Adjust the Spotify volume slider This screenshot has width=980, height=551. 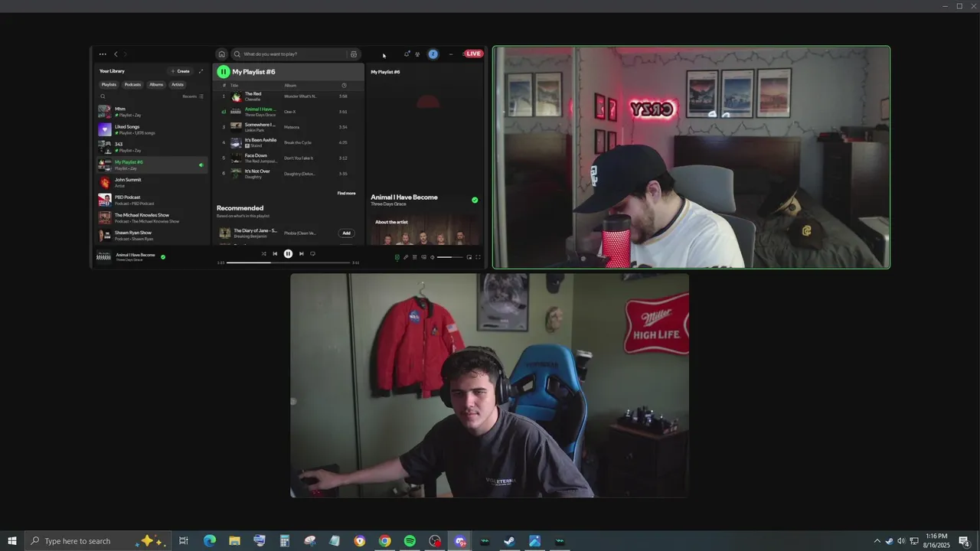[x=450, y=257]
